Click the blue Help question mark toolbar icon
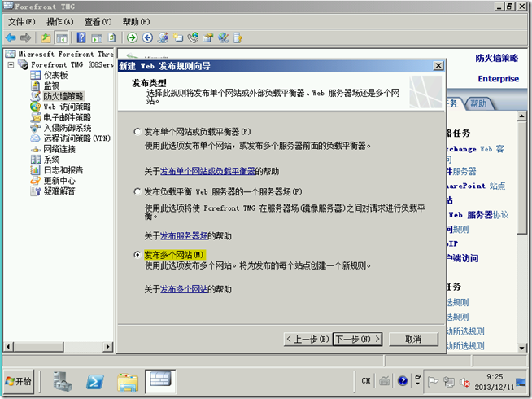 [x=81, y=37]
